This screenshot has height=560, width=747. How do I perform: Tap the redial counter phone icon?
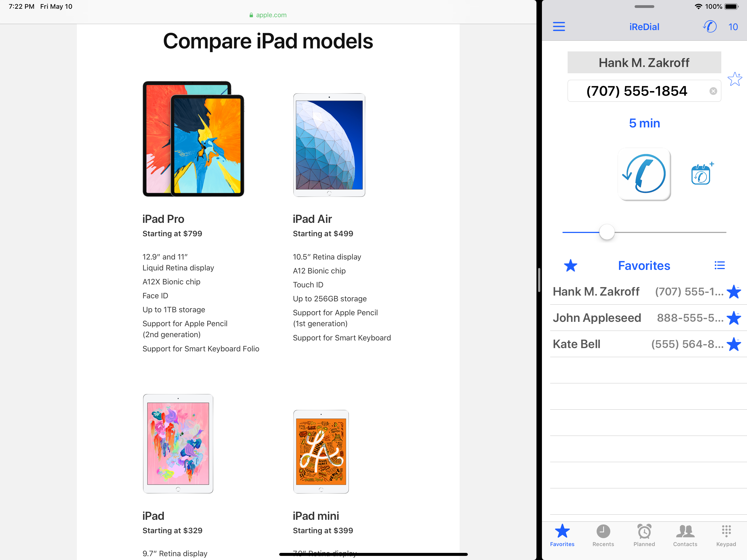coord(710,26)
